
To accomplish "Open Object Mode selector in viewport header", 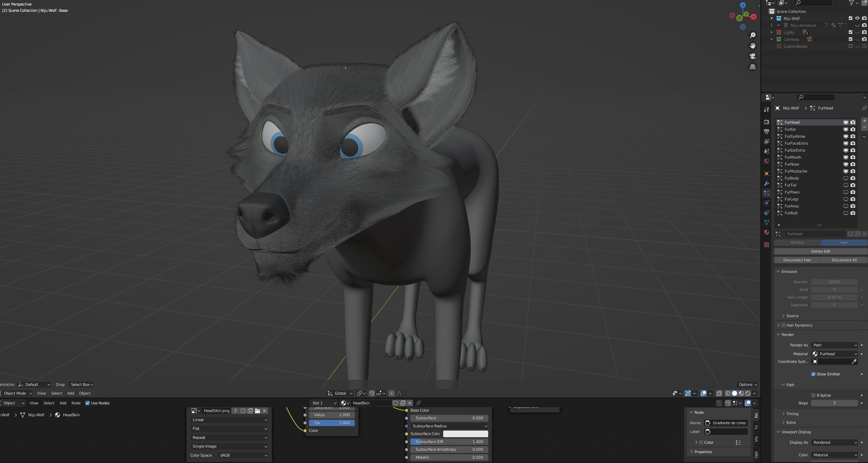I will [16, 393].
